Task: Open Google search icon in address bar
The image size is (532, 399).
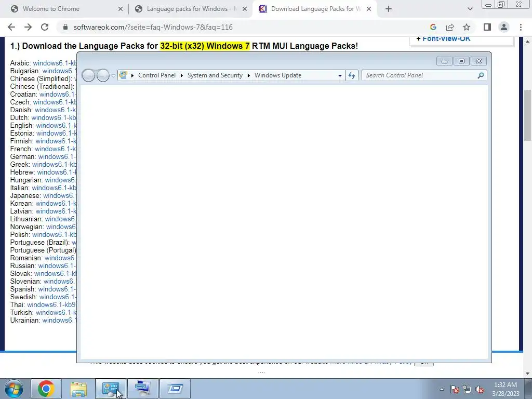Action: tap(433, 27)
